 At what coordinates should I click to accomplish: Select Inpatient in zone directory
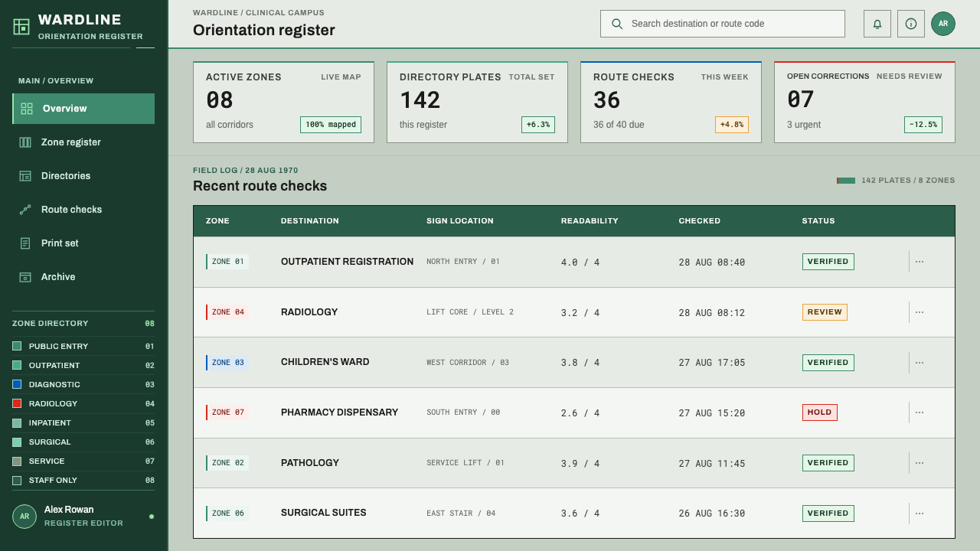(83, 422)
